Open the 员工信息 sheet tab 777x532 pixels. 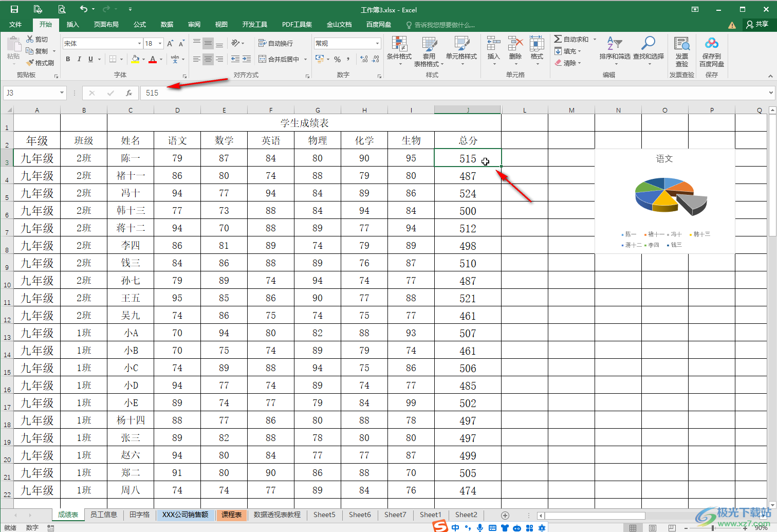tap(104, 515)
